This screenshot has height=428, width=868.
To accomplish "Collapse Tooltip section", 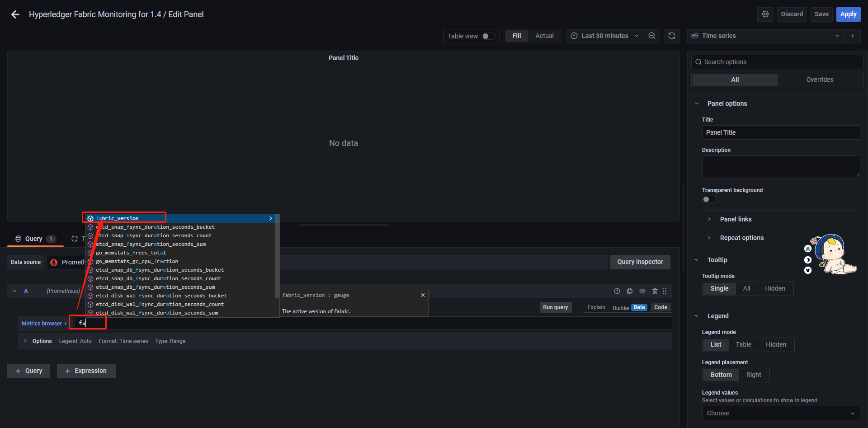I will tap(697, 260).
